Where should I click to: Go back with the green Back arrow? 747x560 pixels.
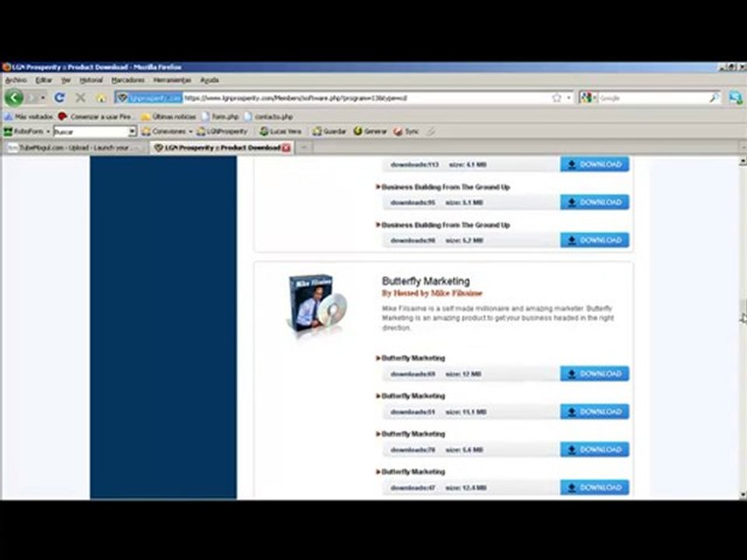pyautogui.click(x=14, y=98)
